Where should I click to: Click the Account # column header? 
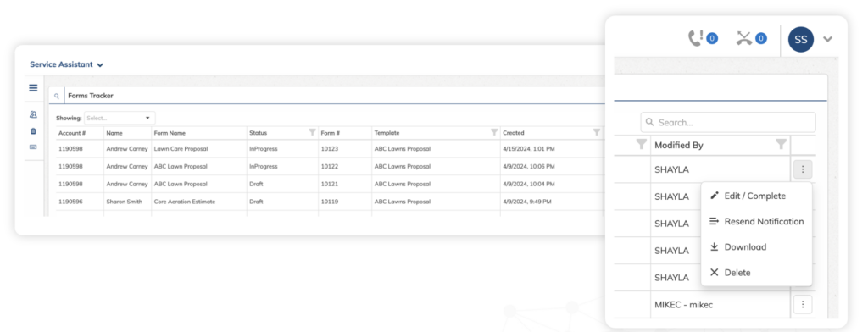point(72,133)
